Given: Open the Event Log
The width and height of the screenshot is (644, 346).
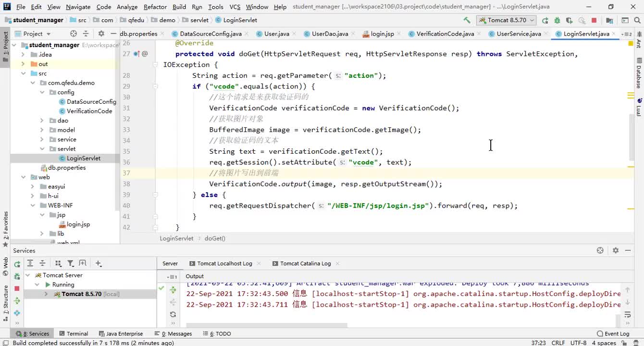Looking at the screenshot, I should click(x=613, y=334).
